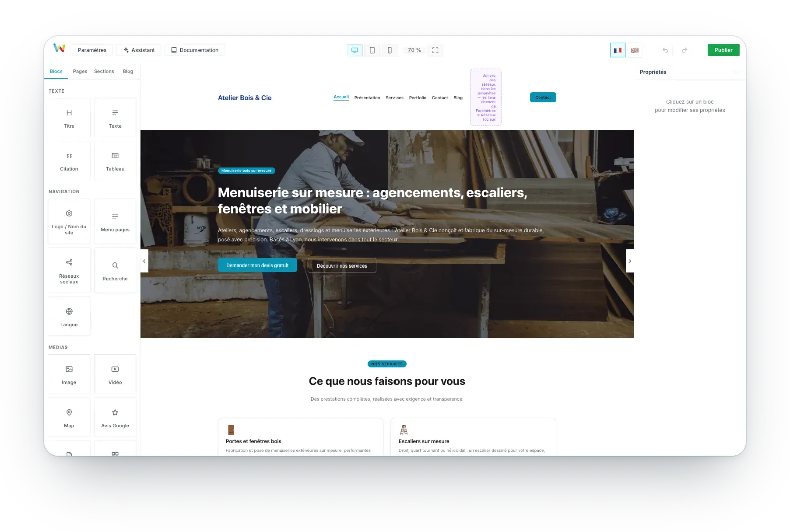
Task: Select the Des prestations complètes subtitle
Action: click(x=387, y=399)
